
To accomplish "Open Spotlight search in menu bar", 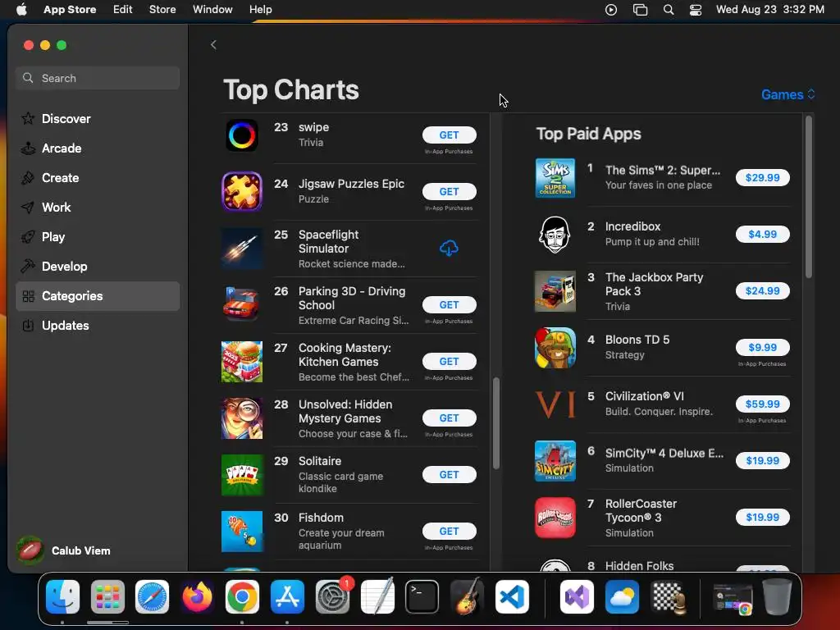I will 669,10.
